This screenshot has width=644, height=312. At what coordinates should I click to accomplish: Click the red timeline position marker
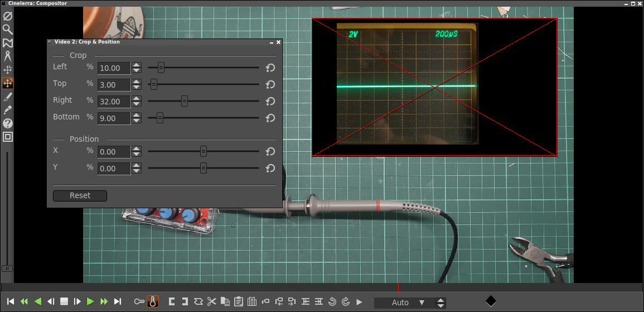398,287
